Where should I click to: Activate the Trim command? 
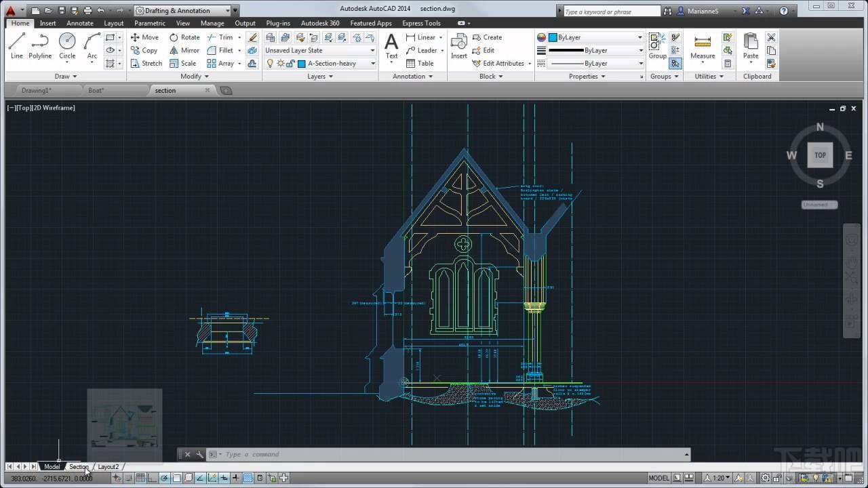tap(222, 37)
